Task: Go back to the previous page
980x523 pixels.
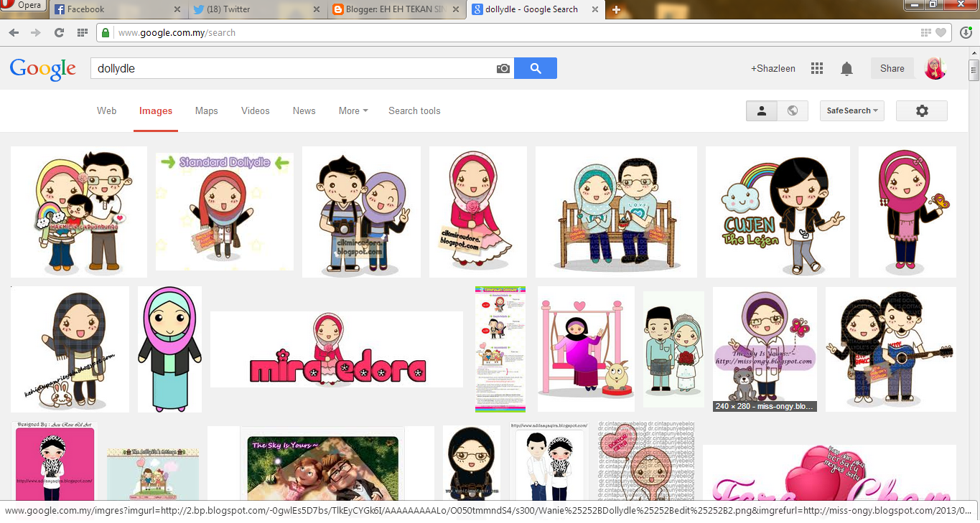Action: point(14,33)
